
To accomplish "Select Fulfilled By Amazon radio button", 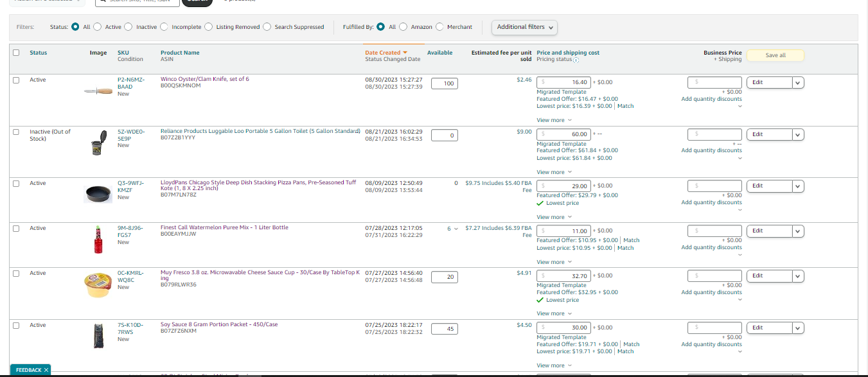I will 403,27.
